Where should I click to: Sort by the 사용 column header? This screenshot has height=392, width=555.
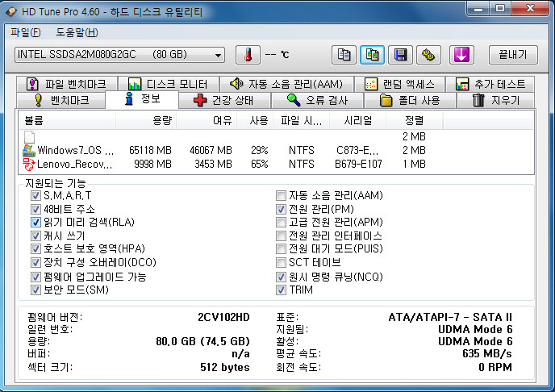pos(255,120)
